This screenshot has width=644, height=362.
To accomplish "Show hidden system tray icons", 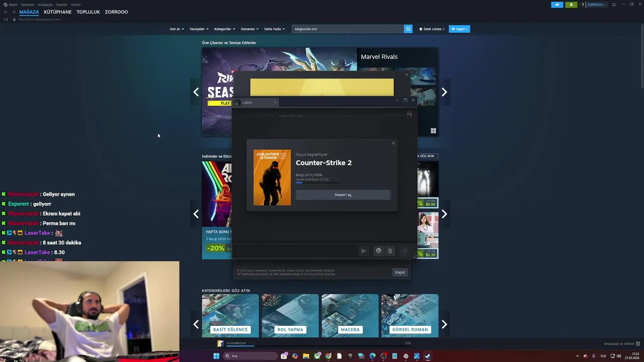I will (x=577, y=356).
